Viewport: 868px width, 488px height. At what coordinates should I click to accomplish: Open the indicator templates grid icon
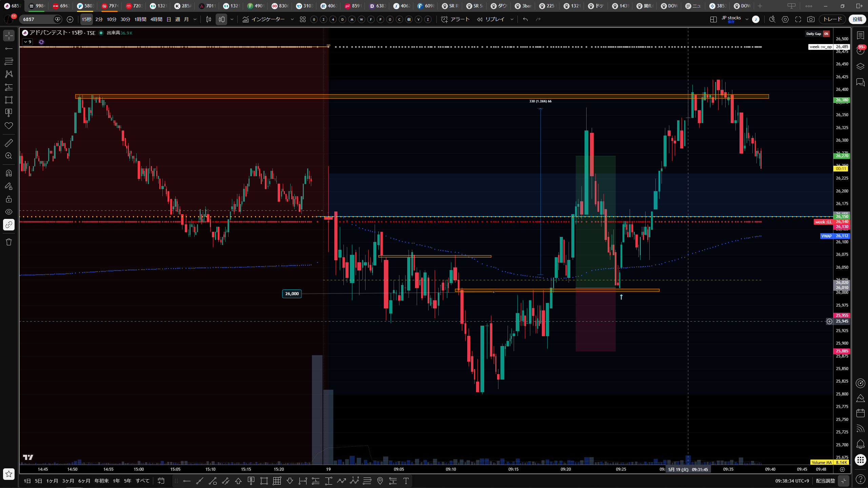point(303,19)
